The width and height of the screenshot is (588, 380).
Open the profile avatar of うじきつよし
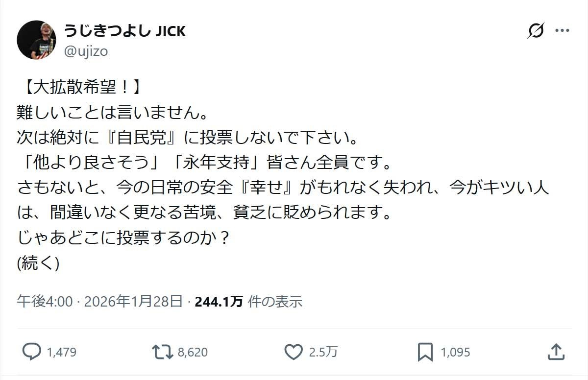click(x=36, y=40)
